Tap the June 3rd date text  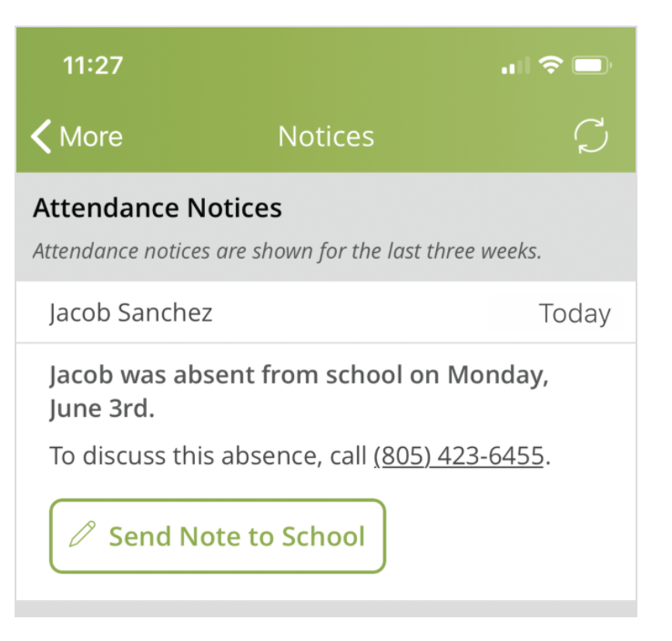tap(102, 408)
